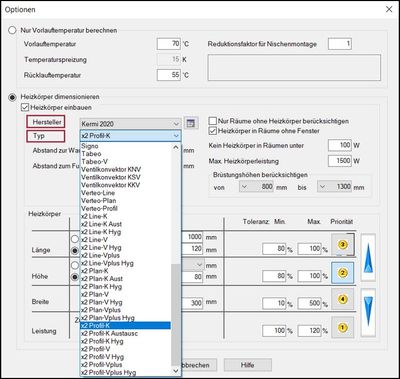400x379 pixels.
Task: Click the priority 3 button for Länge
Action: pyautogui.click(x=343, y=245)
